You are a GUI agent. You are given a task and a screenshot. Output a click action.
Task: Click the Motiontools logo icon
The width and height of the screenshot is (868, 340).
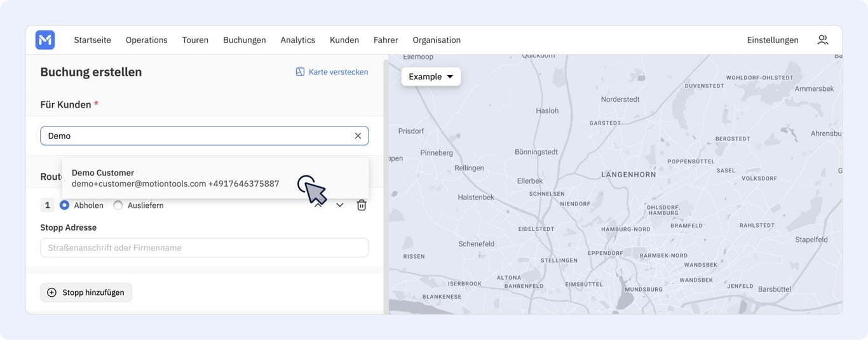[45, 40]
